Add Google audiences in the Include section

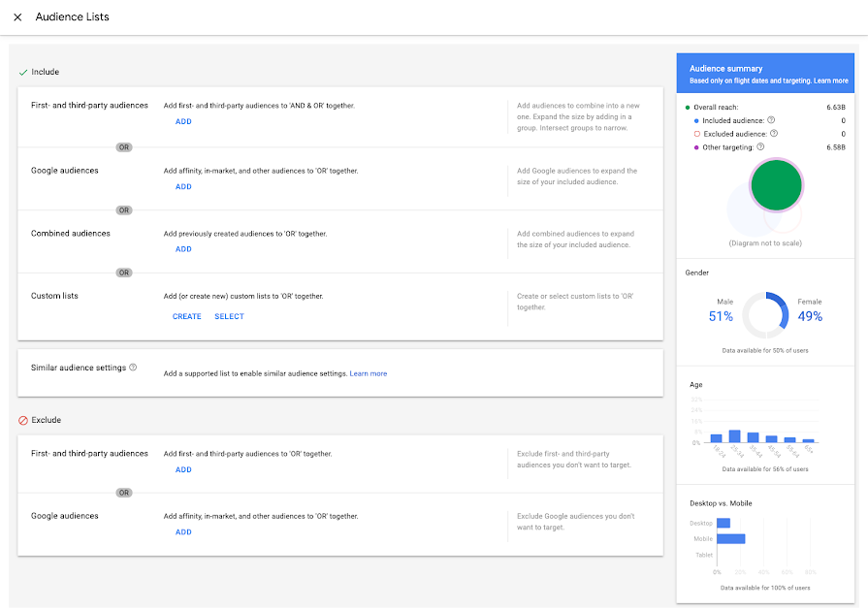(x=183, y=186)
